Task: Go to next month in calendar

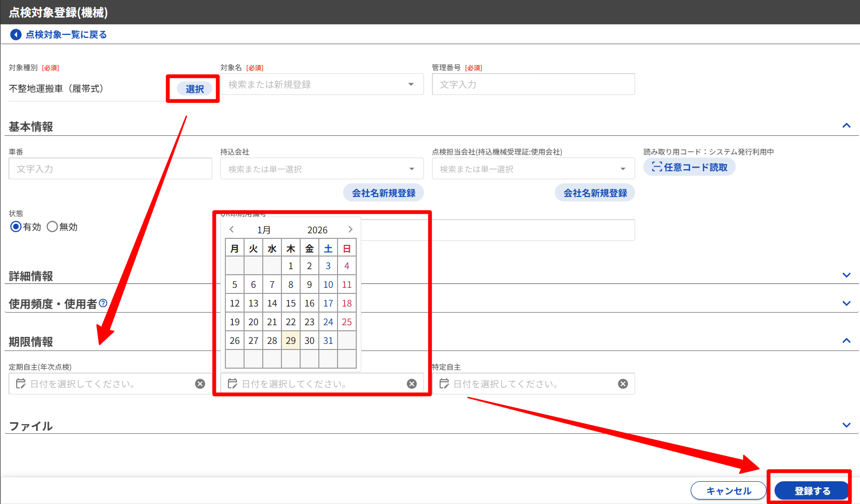Action: point(350,229)
